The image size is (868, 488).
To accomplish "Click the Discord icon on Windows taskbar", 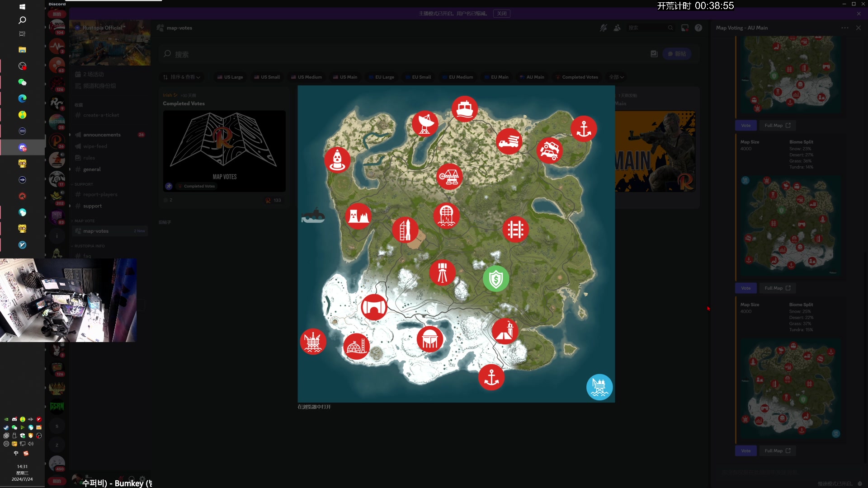I will (x=22, y=147).
